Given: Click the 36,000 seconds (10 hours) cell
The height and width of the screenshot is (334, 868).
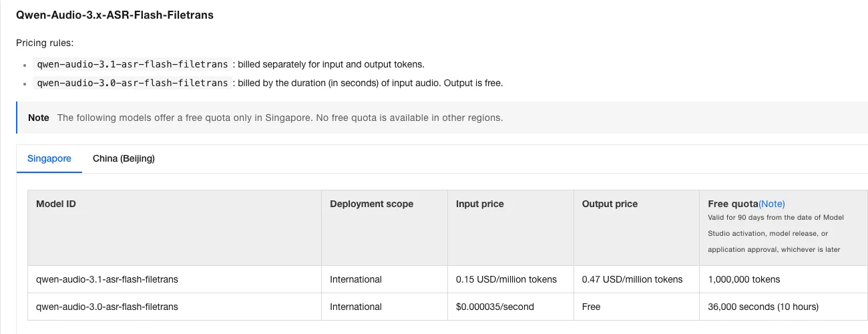Looking at the screenshot, I should click(x=784, y=307).
